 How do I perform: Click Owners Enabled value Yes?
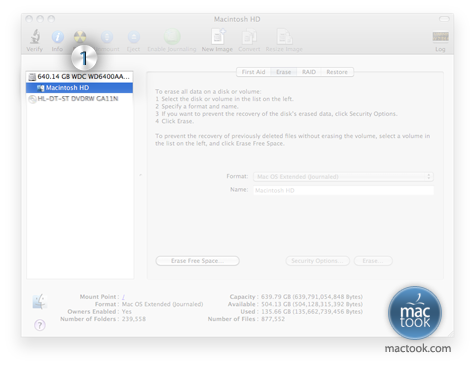tap(127, 311)
